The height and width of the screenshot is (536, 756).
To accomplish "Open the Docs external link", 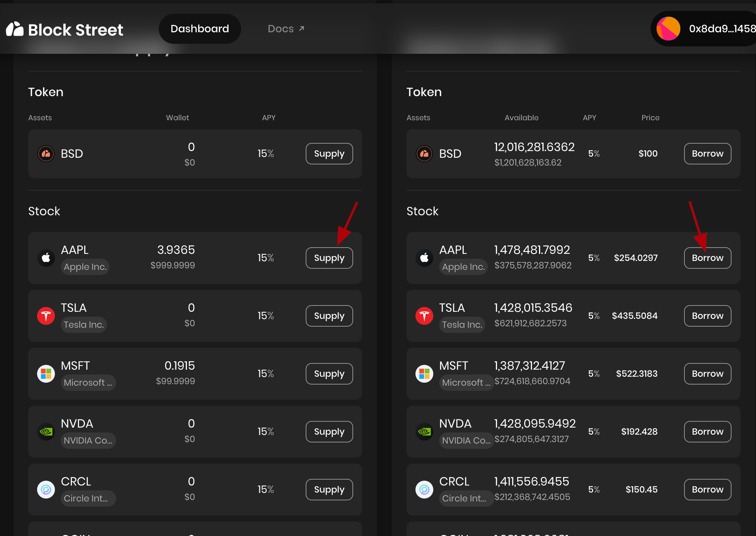I will 286,29.
